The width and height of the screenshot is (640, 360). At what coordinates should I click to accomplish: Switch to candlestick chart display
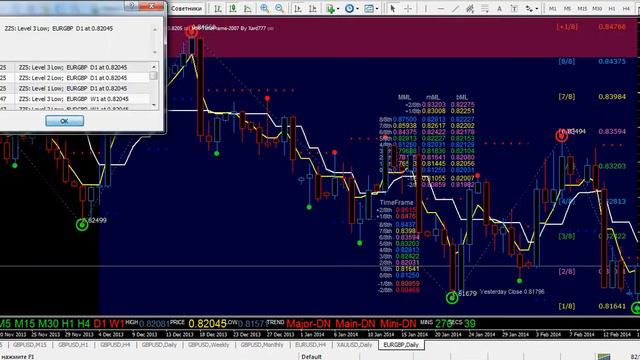point(233,9)
